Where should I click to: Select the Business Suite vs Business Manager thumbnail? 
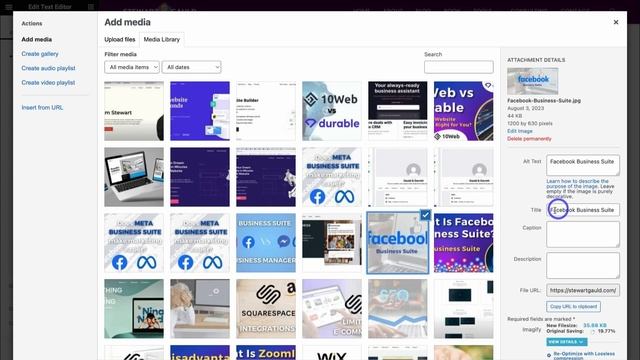pyautogui.click(x=266, y=243)
